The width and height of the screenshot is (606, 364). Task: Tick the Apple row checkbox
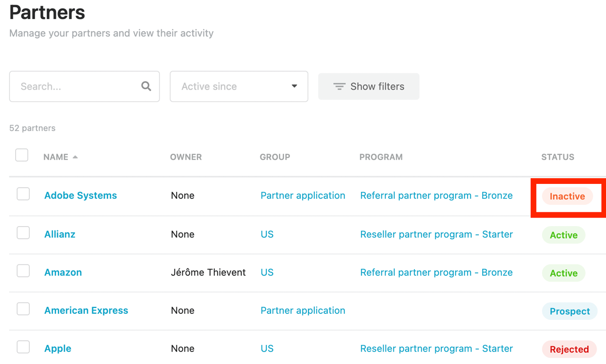point(23,347)
